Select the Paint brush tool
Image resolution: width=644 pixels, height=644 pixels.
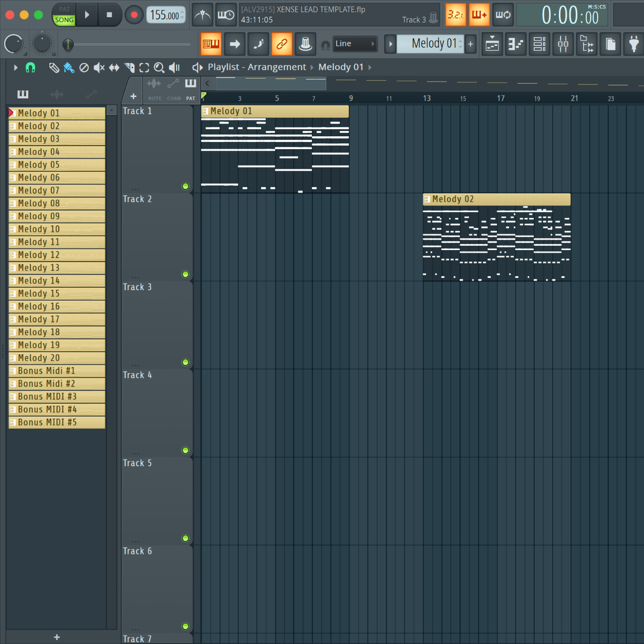click(69, 67)
